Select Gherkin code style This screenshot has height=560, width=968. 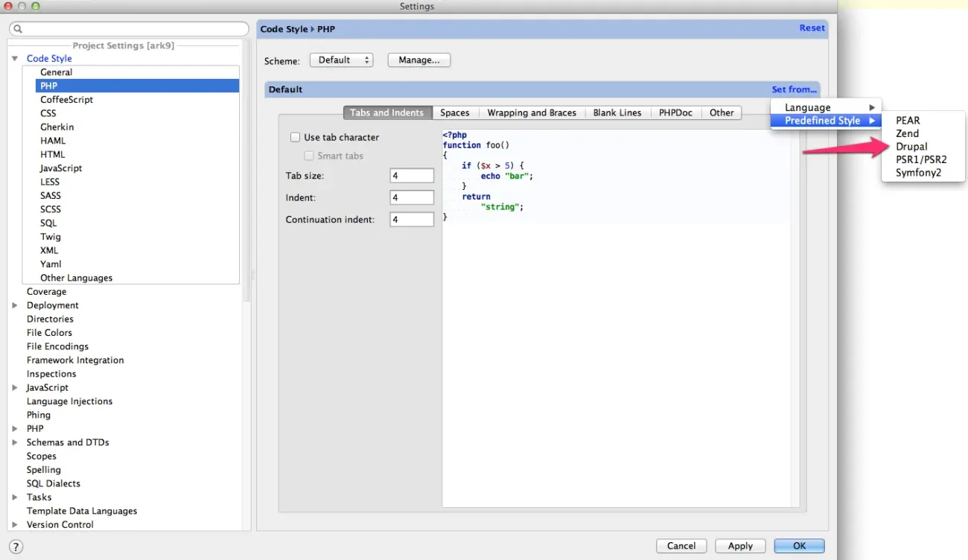coord(57,127)
